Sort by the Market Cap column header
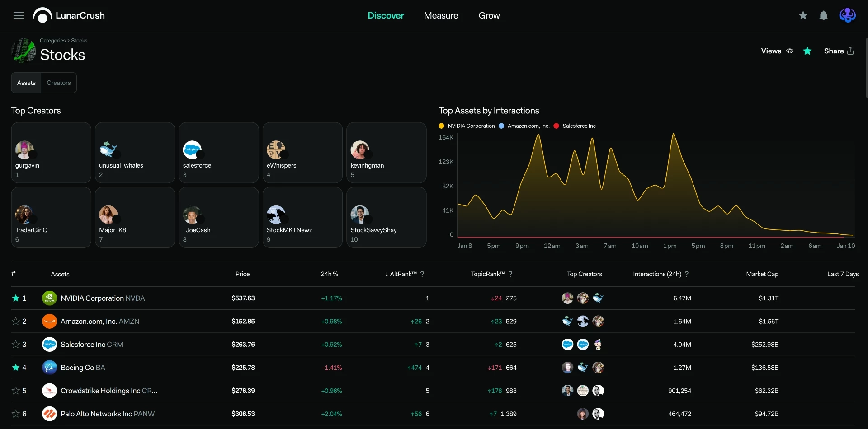Image resolution: width=868 pixels, height=429 pixels. click(762, 274)
